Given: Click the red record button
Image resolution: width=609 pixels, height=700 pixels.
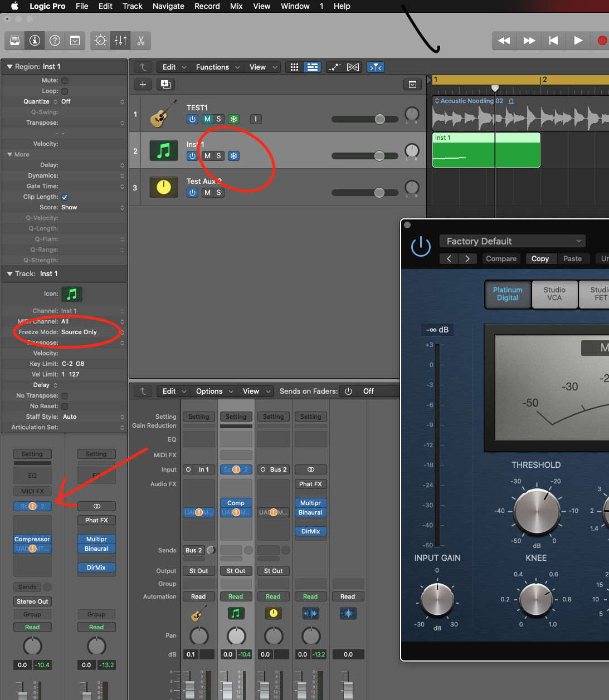Looking at the screenshot, I should click(x=602, y=41).
